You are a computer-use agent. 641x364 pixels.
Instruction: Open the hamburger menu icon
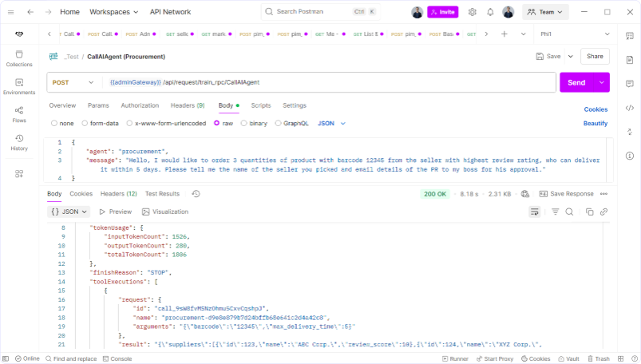pyautogui.click(x=11, y=12)
